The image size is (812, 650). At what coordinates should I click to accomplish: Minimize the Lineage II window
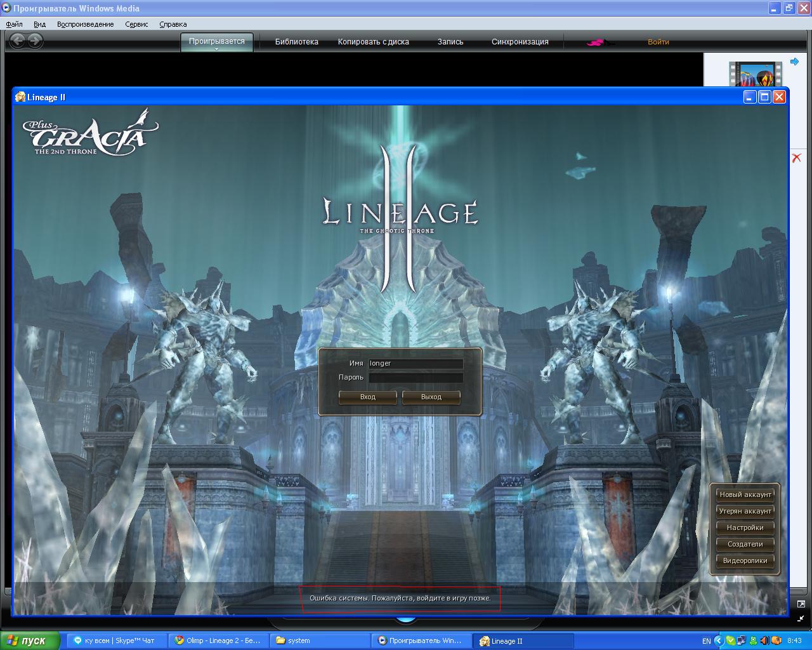pyautogui.click(x=750, y=97)
